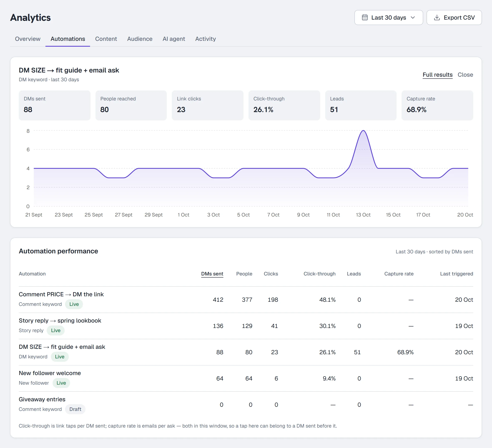
Task: Open the Full results link
Action: [x=437, y=75]
